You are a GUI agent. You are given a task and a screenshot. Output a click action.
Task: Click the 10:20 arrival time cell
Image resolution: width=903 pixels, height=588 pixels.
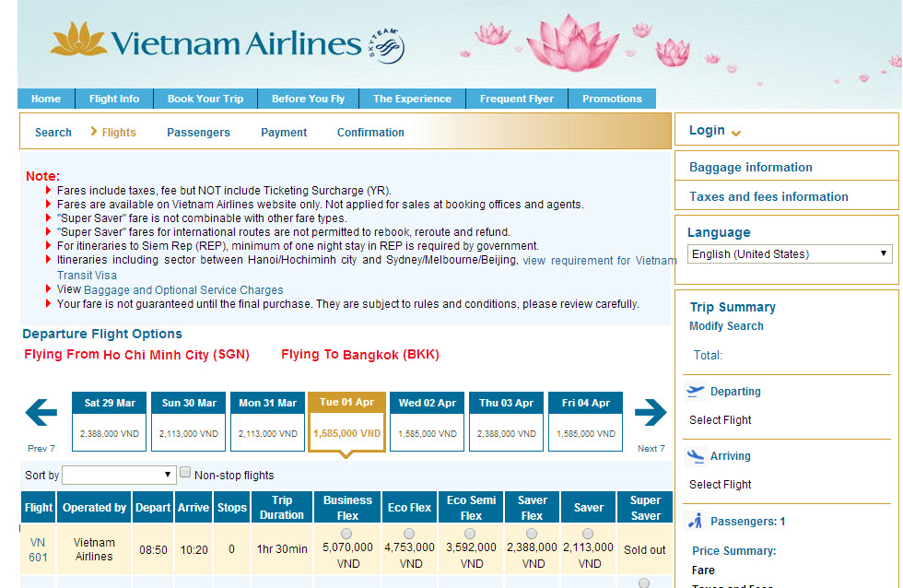193,550
